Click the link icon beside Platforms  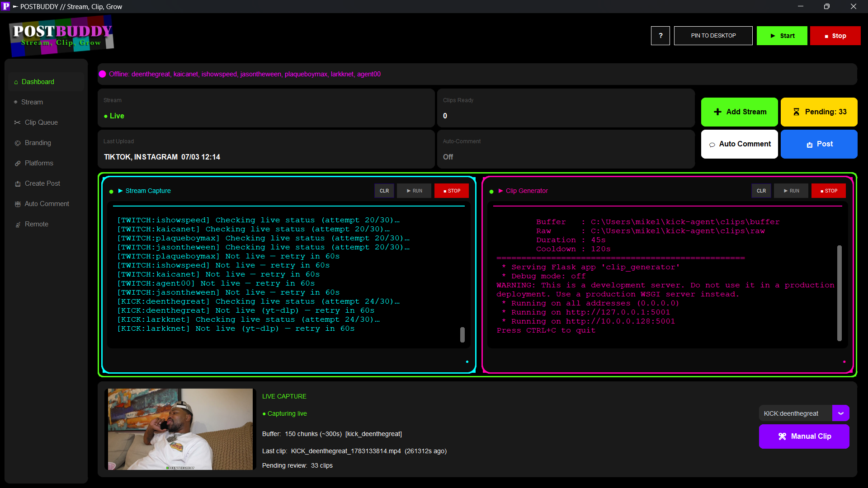(18, 164)
